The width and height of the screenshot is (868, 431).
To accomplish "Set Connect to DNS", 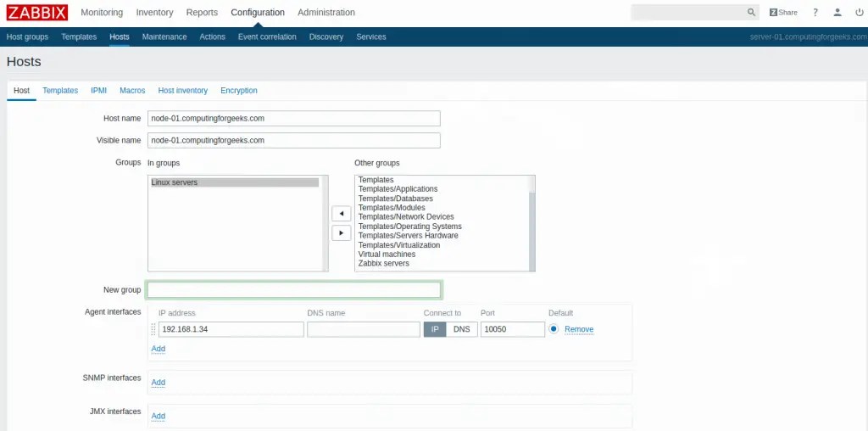I will [x=462, y=329].
